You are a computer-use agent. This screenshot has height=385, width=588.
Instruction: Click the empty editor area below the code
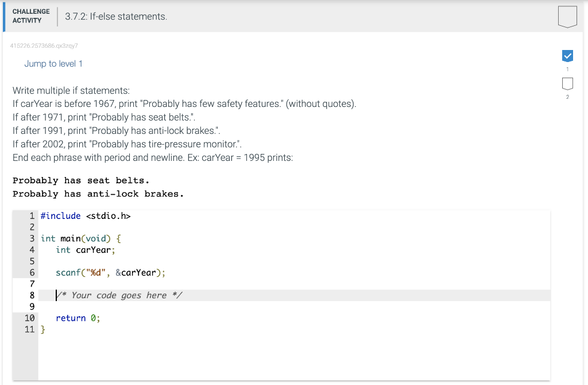pos(287,356)
